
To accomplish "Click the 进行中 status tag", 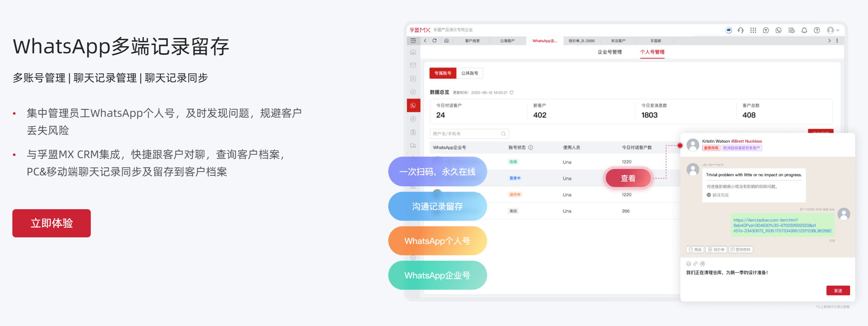I will [515, 195].
